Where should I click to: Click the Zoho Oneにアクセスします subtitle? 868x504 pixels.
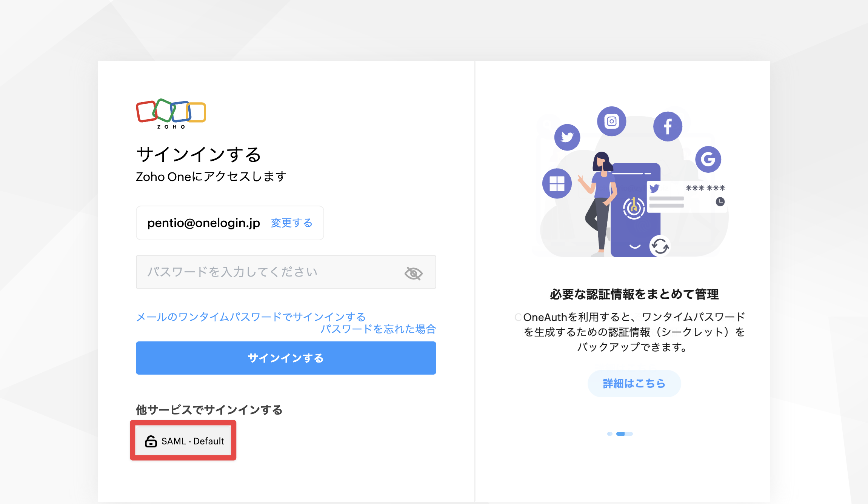point(211,177)
